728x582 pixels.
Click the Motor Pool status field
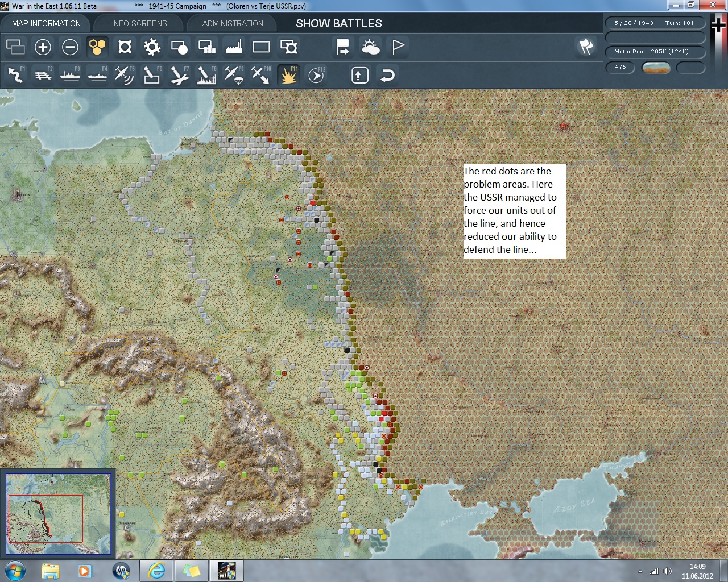pyautogui.click(x=655, y=52)
